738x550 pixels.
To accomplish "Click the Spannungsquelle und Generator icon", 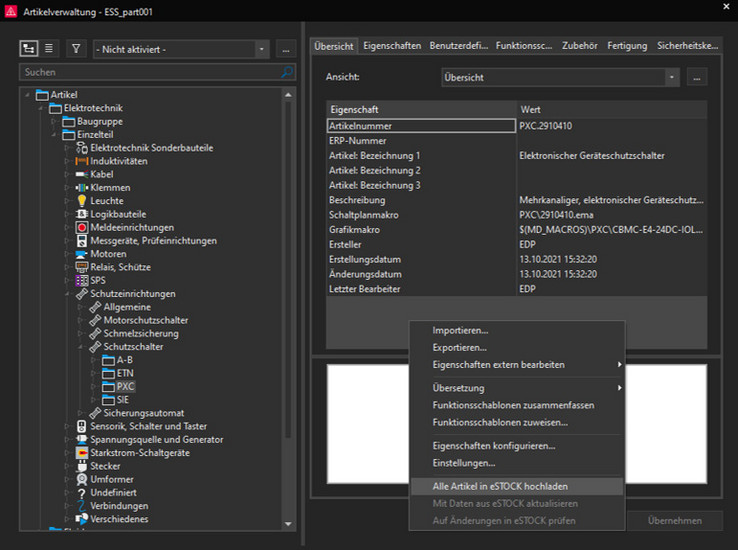I will [82, 439].
